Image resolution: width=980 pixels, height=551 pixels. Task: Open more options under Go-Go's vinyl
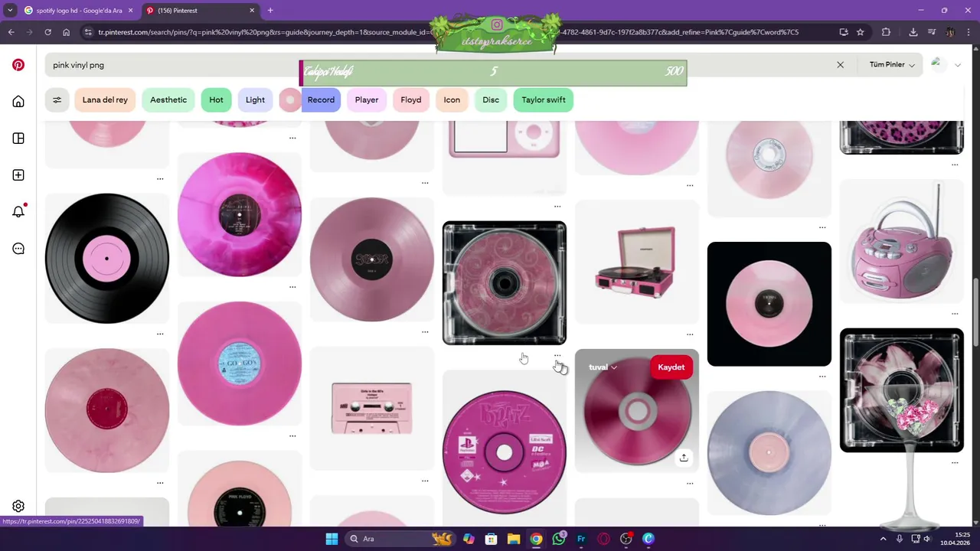[x=292, y=436]
